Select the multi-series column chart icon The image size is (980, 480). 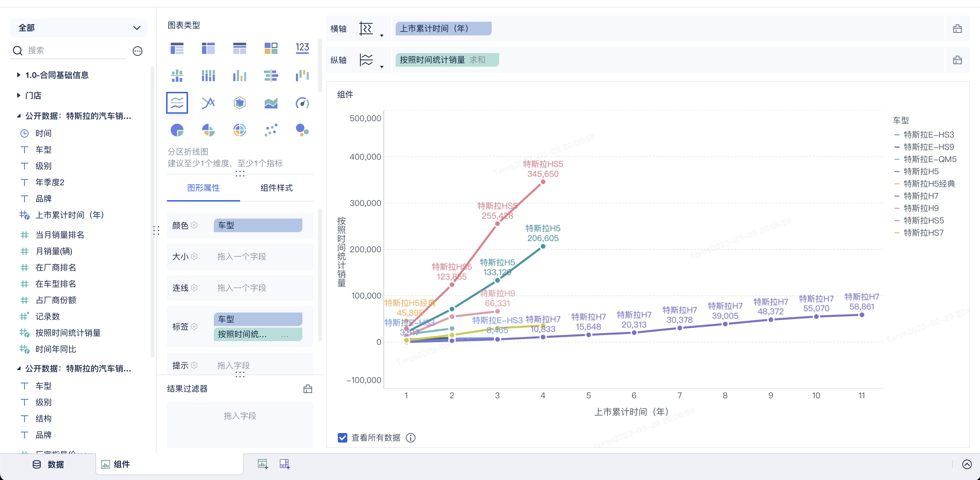[240, 76]
